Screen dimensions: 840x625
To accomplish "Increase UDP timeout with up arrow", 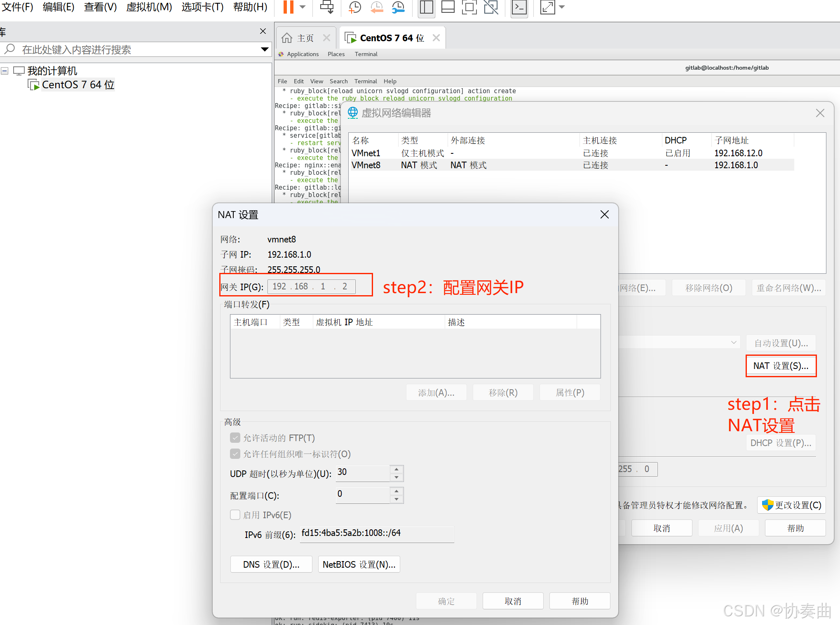I will [x=397, y=469].
